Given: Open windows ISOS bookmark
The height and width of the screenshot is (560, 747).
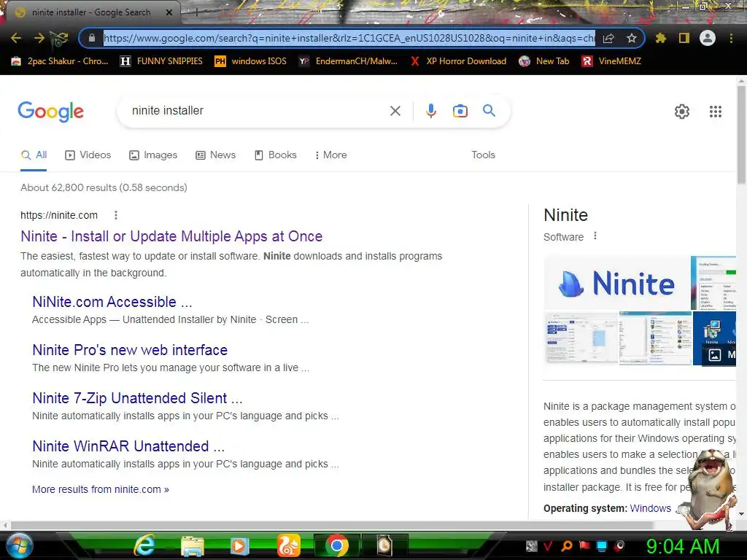Looking at the screenshot, I should [251, 61].
